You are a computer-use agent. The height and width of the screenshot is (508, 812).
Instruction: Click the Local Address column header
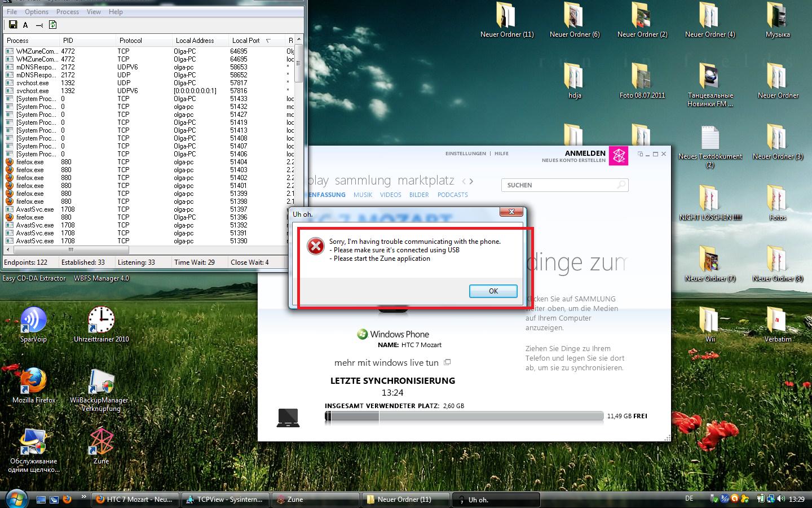click(200, 41)
